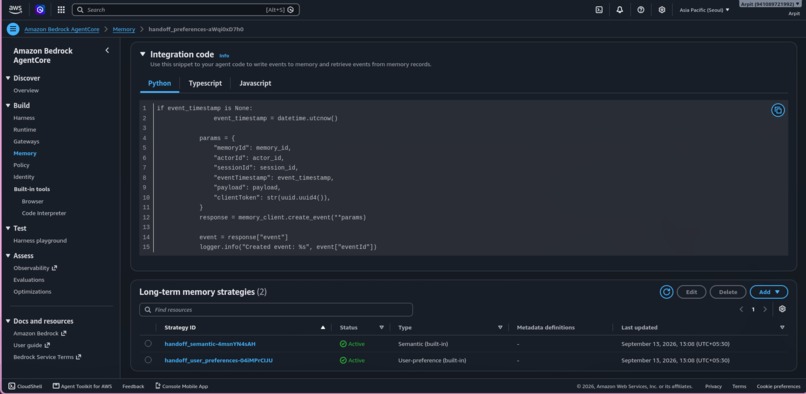Open Harness playground in the sidebar
Viewport: 806px width, 394px height.
(x=40, y=241)
